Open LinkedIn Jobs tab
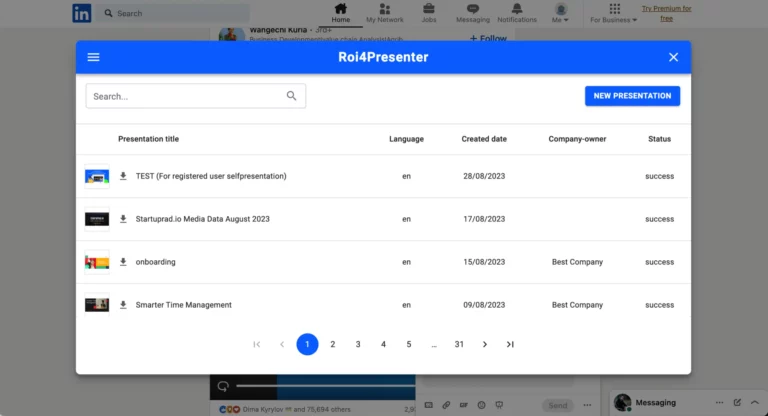This screenshot has width=768, height=416. (x=429, y=13)
